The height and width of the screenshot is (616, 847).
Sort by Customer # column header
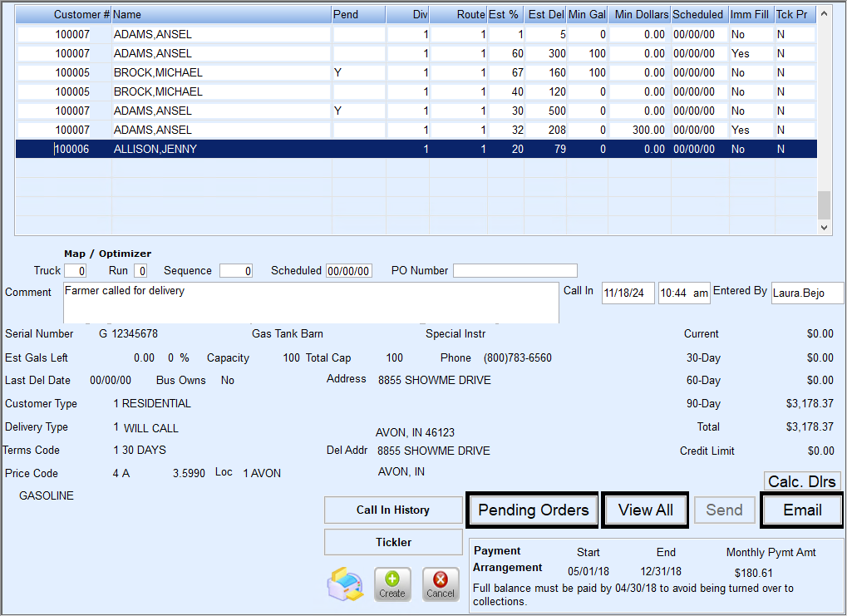coord(64,15)
